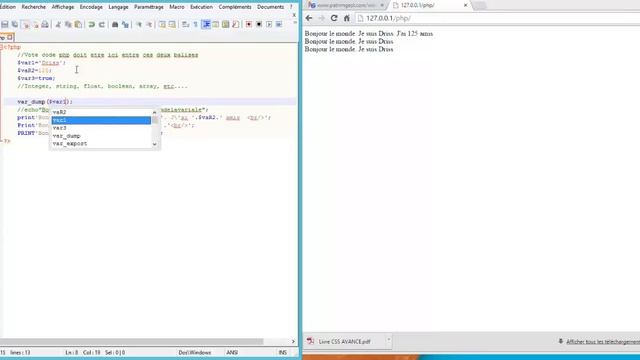Click the 127.0.0.1/php/ address bar
This screenshot has width=640, height=360.
pyautogui.click(x=497, y=18)
